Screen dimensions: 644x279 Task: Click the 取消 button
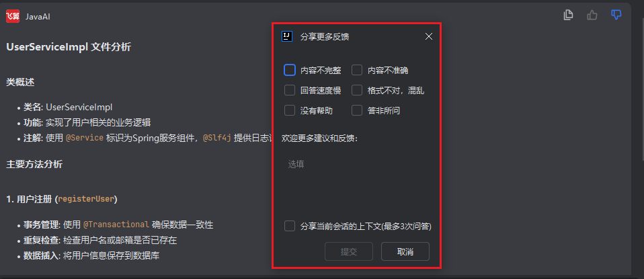point(405,251)
